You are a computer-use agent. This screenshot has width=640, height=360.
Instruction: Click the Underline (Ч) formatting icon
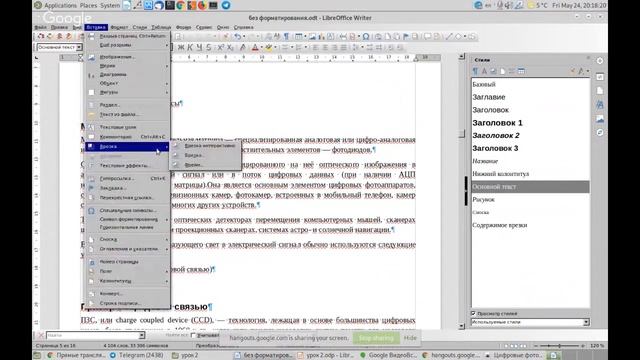click(199, 47)
